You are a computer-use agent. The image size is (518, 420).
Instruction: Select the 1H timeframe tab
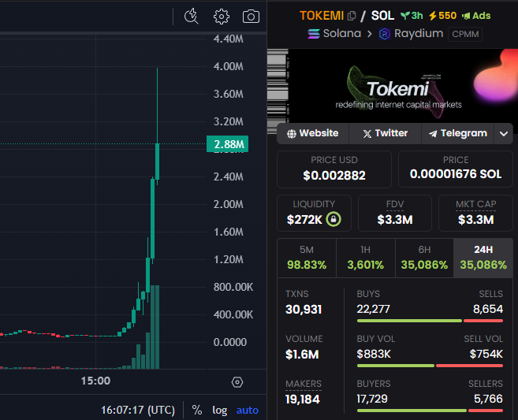(365, 258)
